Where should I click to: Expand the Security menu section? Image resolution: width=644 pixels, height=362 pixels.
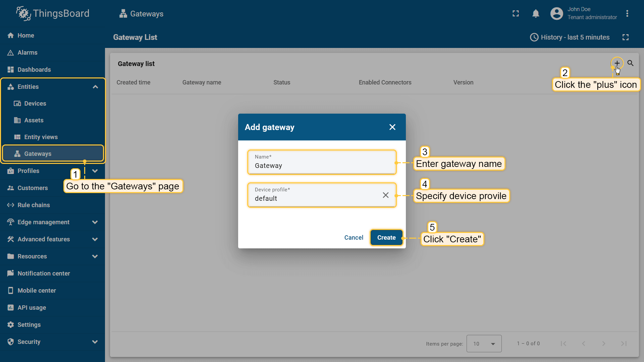coord(95,342)
